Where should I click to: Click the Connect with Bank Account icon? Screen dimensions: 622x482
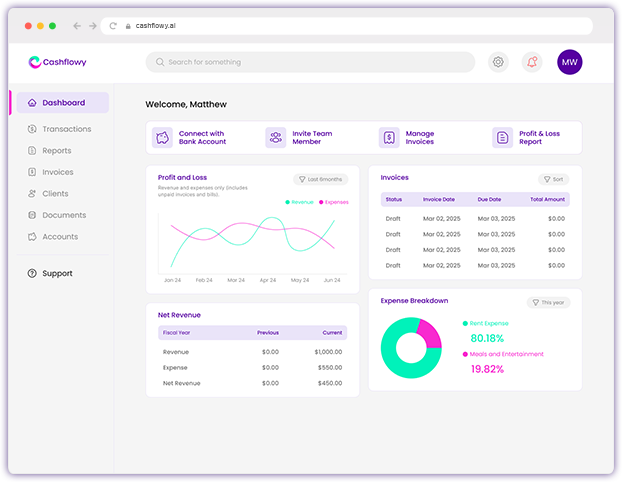pos(162,138)
